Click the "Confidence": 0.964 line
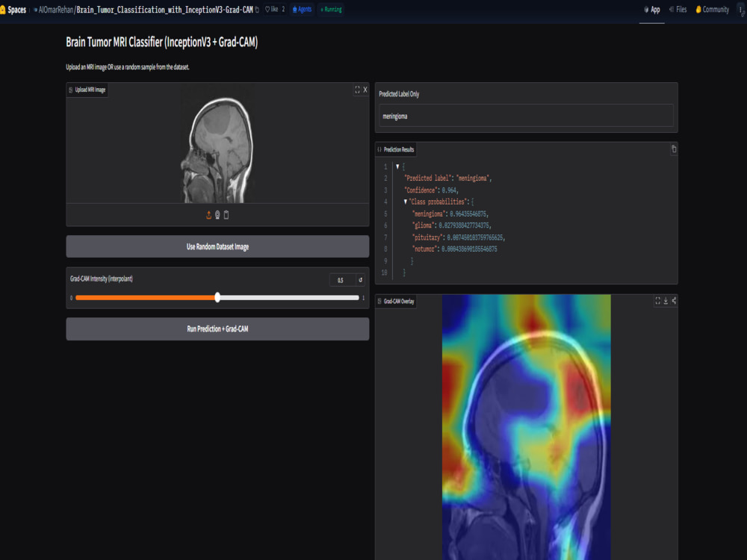The image size is (747, 560). click(431, 190)
